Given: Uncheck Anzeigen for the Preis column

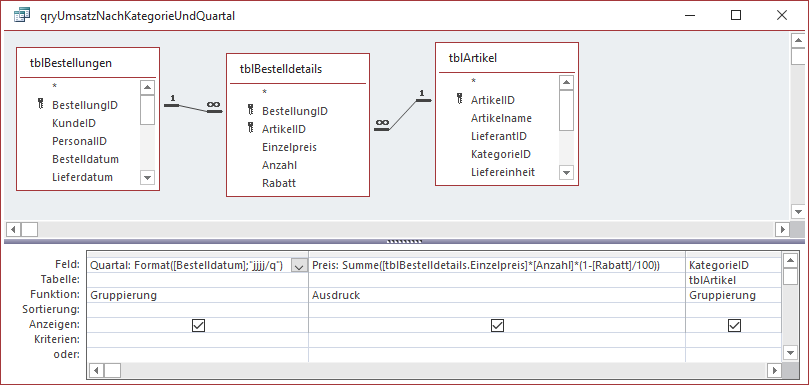Looking at the screenshot, I should point(497,325).
